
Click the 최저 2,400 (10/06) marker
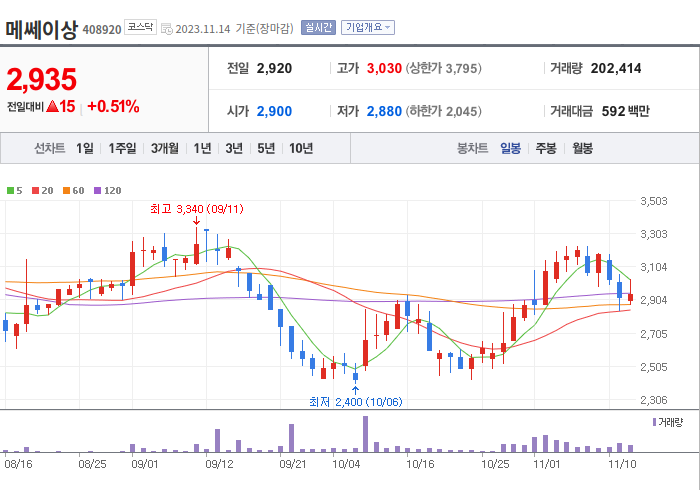tap(355, 402)
